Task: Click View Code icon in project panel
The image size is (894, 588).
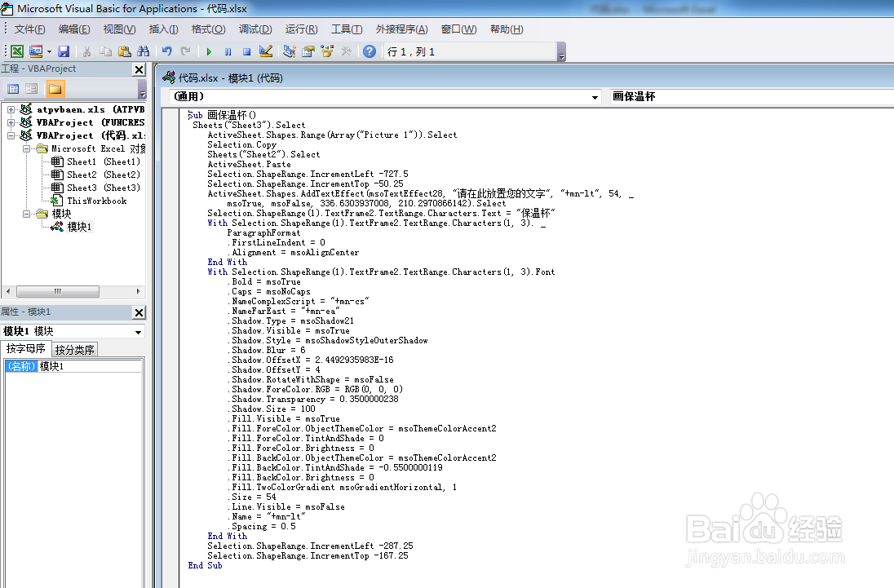Action: [13, 89]
